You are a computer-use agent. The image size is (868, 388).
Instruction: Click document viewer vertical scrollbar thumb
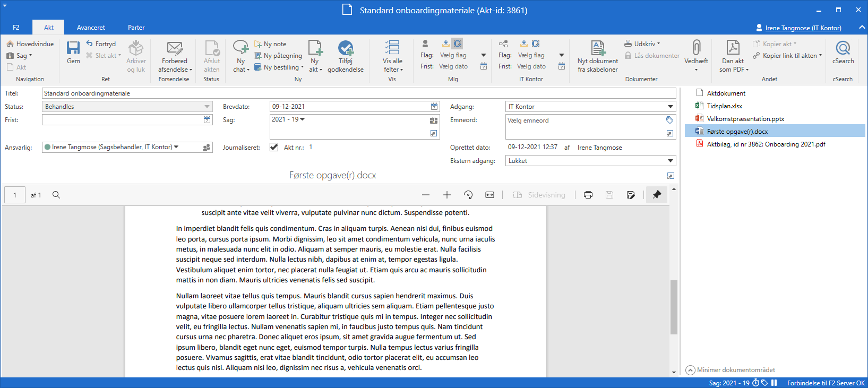coord(674,307)
